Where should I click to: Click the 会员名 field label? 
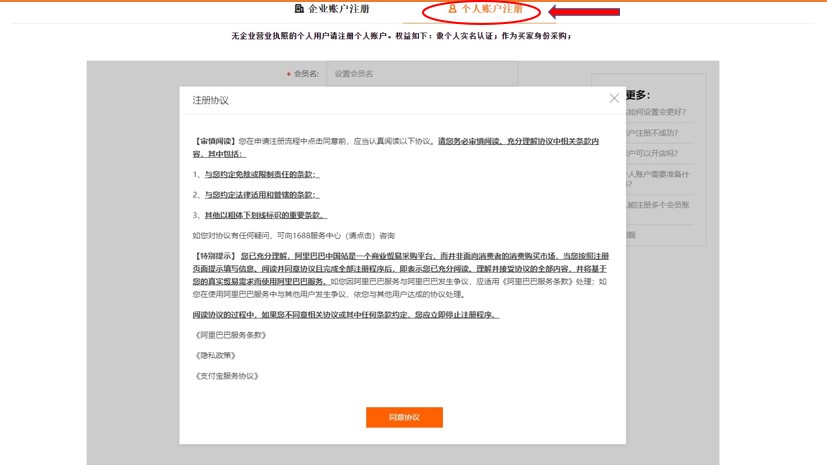point(306,74)
